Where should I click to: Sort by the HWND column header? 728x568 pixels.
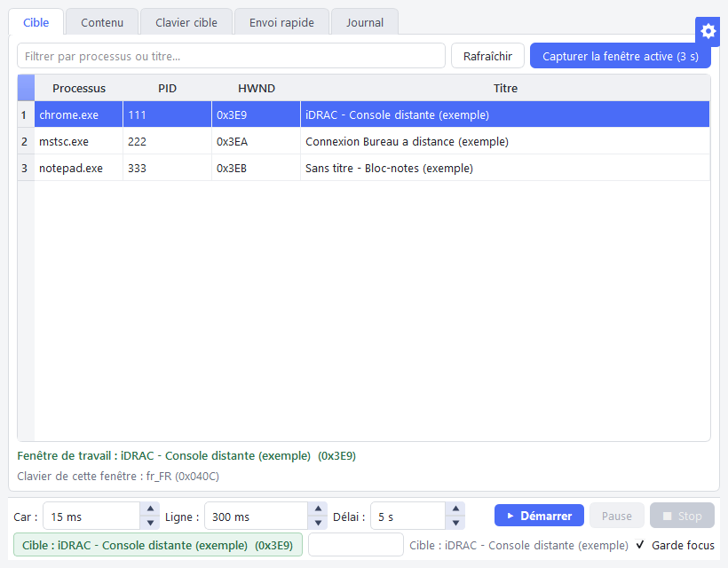(x=257, y=88)
